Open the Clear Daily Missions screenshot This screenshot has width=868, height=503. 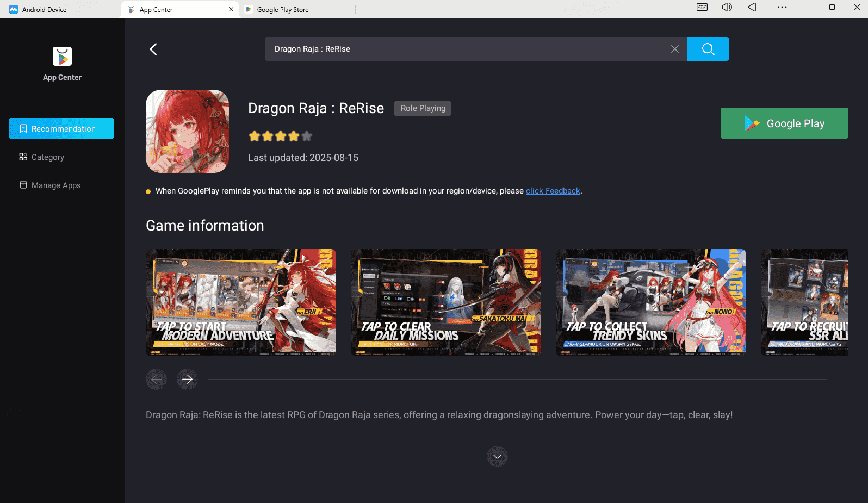pos(446,302)
